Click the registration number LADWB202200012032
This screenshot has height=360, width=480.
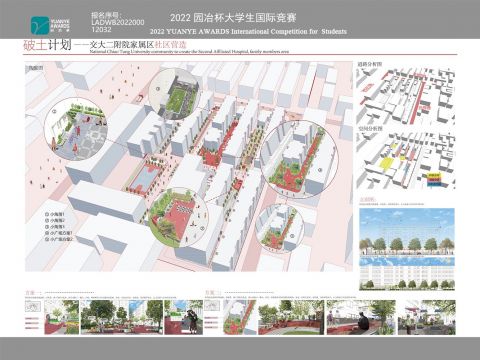pyautogui.click(x=118, y=26)
